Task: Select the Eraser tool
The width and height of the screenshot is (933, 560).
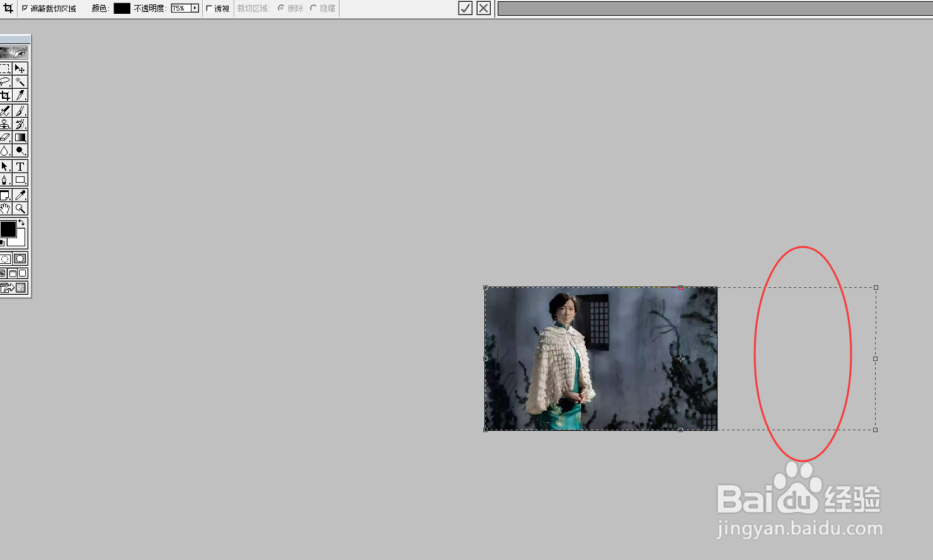Action: coord(5,137)
